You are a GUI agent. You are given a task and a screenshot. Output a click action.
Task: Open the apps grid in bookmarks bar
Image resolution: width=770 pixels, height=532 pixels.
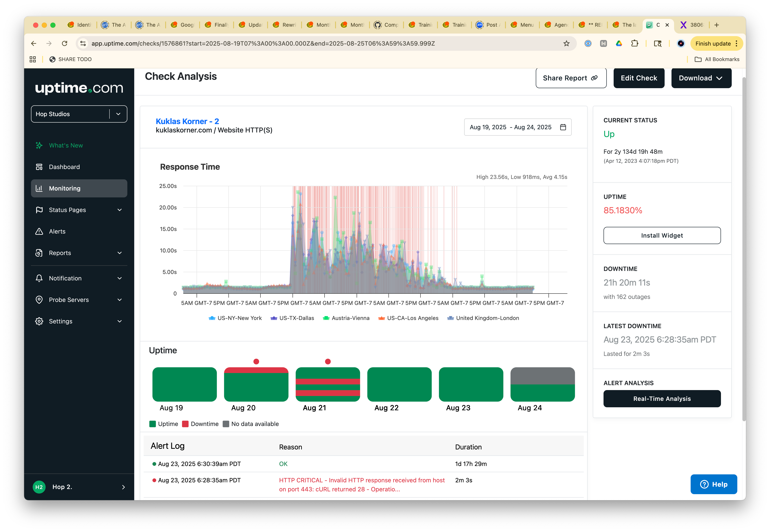(x=33, y=59)
